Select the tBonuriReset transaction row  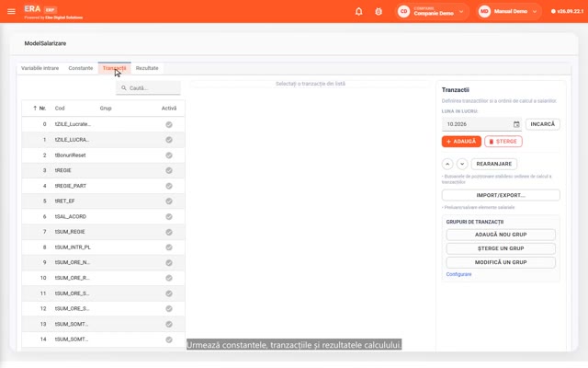(103, 155)
